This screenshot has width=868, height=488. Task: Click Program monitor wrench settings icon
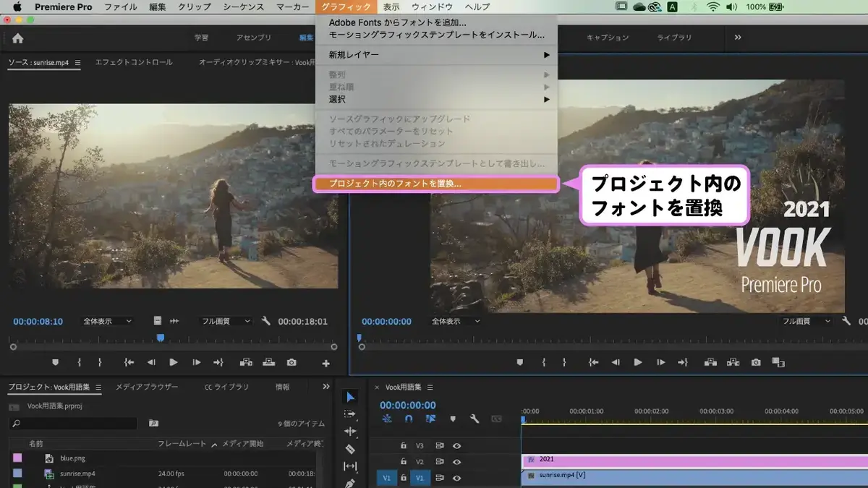click(x=846, y=321)
